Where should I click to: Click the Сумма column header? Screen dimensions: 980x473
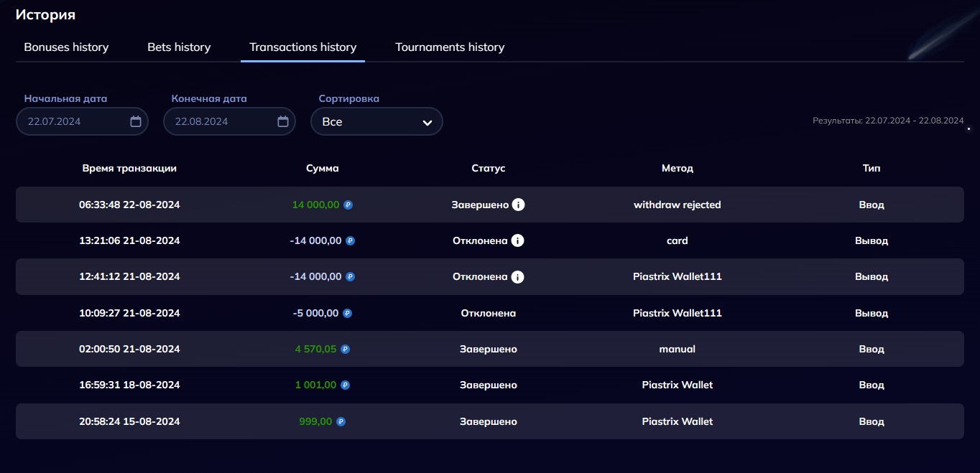[x=322, y=168]
